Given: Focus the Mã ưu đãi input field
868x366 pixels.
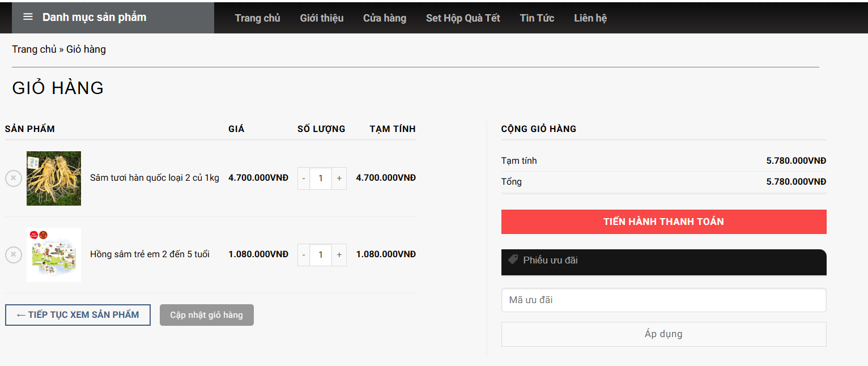Looking at the screenshot, I should (x=663, y=300).
